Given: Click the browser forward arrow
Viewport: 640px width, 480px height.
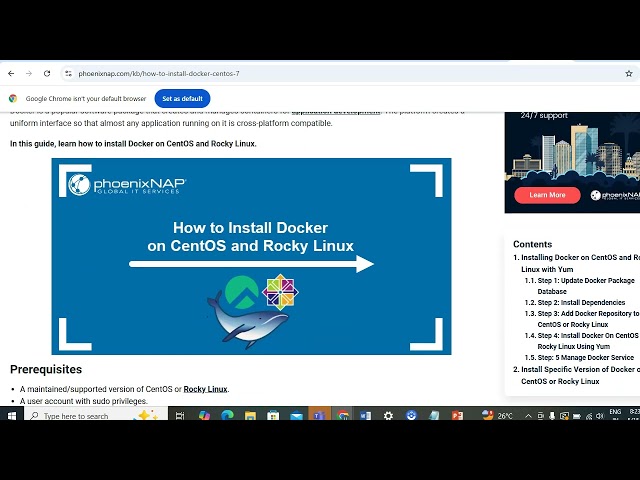Looking at the screenshot, I should (29, 73).
